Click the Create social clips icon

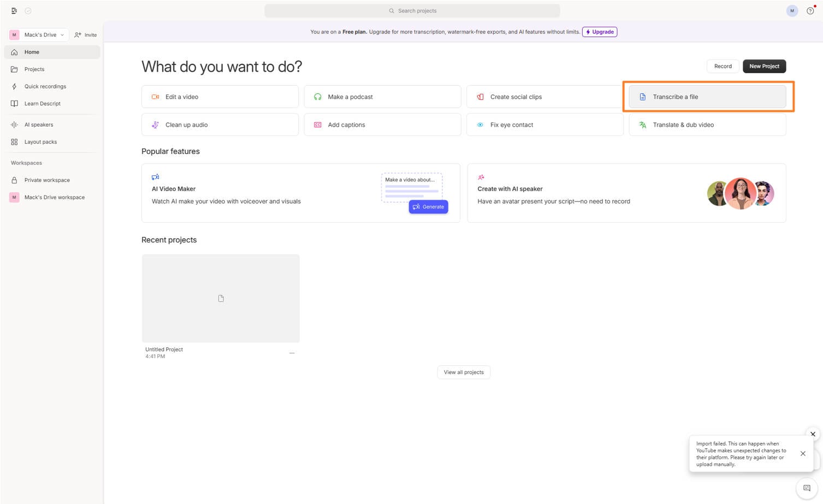tap(480, 97)
